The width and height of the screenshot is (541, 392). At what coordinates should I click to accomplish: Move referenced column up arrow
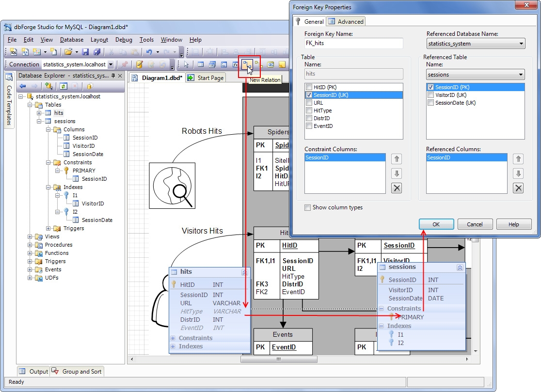click(x=518, y=159)
